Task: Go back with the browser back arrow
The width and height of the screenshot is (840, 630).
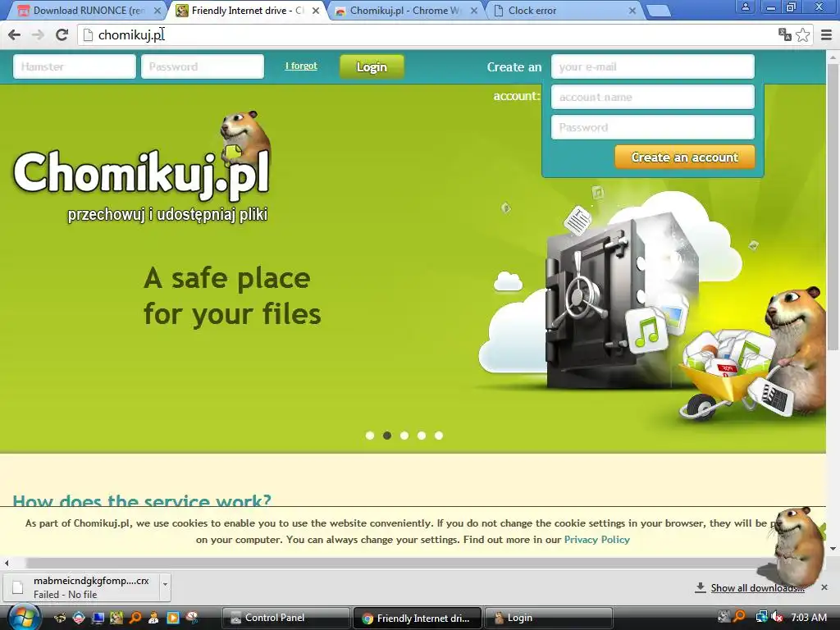Action: (15, 34)
